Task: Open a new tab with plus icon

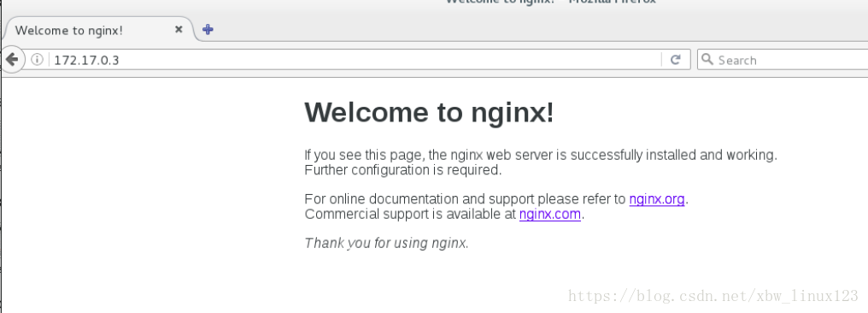Action: coord(208,30)
